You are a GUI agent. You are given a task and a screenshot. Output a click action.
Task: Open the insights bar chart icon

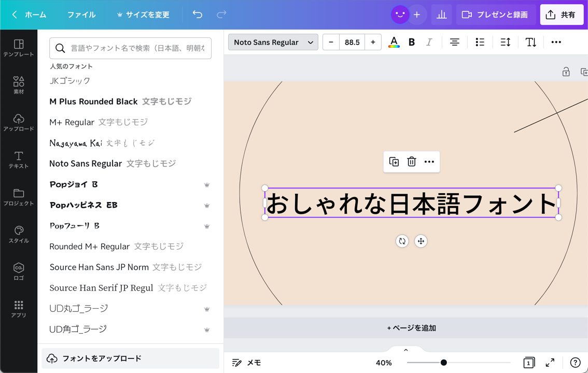[x=441, y=15]
